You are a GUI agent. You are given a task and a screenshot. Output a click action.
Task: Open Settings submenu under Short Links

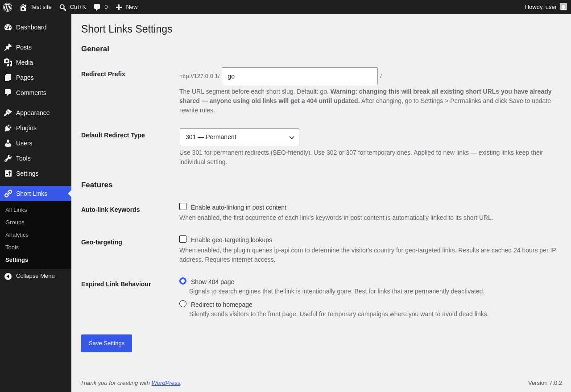pyautogui.click(x=36, y=260)
